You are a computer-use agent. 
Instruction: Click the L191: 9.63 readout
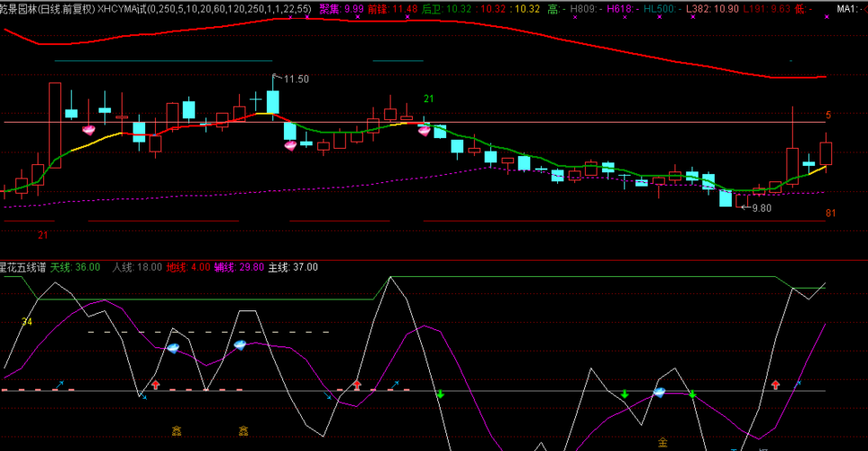(767, 9)
